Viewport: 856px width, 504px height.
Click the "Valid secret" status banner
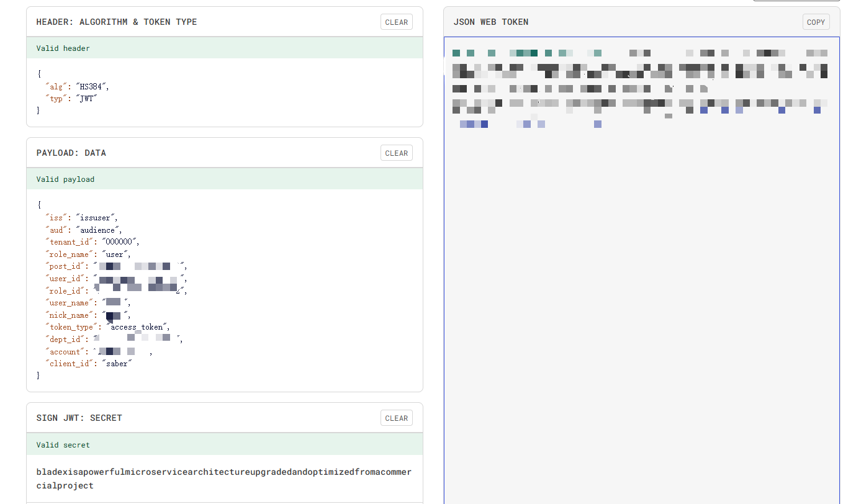tap(224, 445)
